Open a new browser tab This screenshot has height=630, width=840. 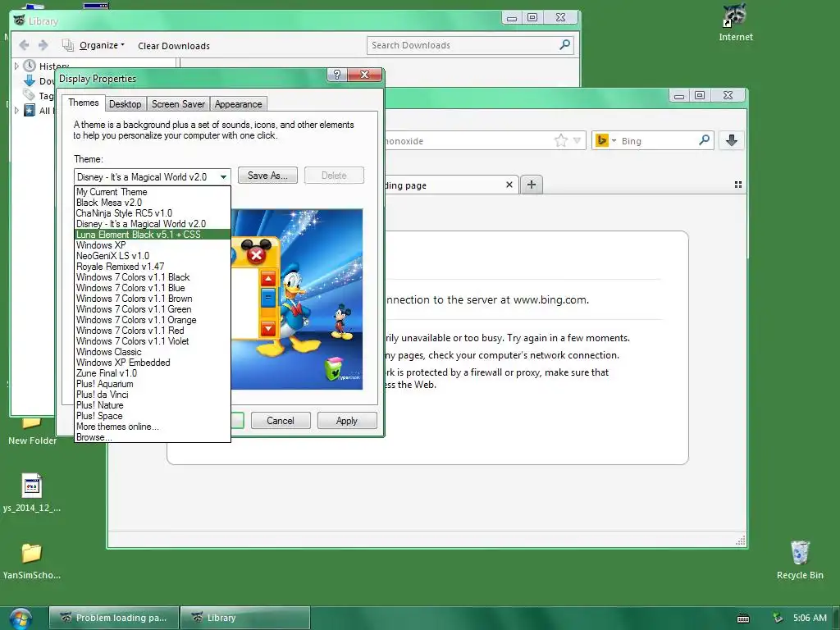532,185
